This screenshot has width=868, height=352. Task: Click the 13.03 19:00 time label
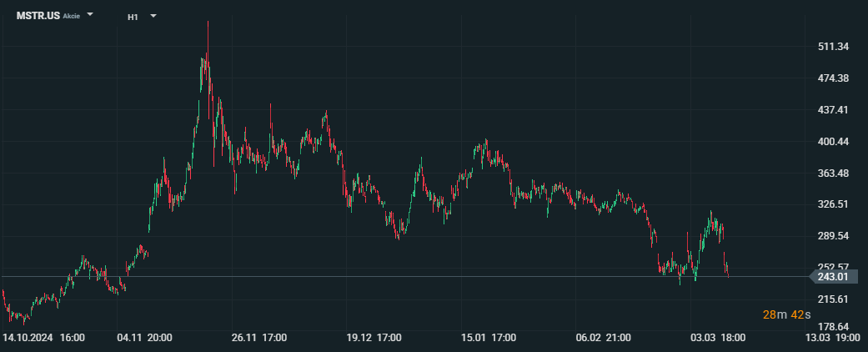coord(833,338)
